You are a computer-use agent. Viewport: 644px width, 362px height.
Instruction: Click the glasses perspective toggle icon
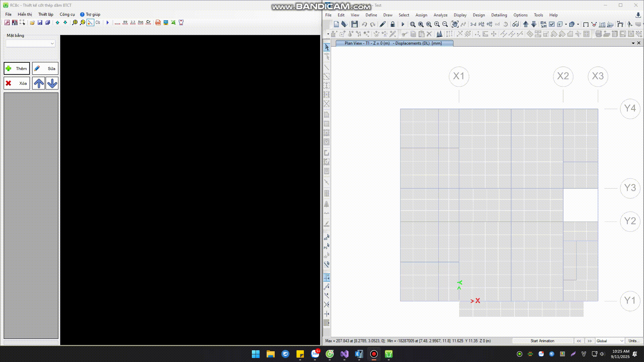pyautogui.click(x=516, y=24)
